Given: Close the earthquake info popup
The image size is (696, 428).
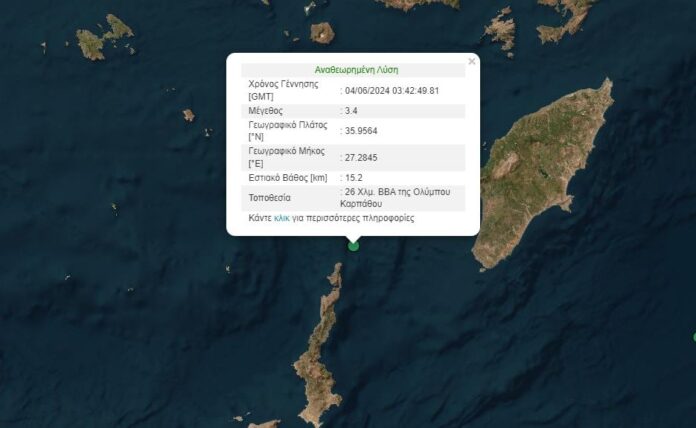Looking at the screenshot, I should point(472,61).
